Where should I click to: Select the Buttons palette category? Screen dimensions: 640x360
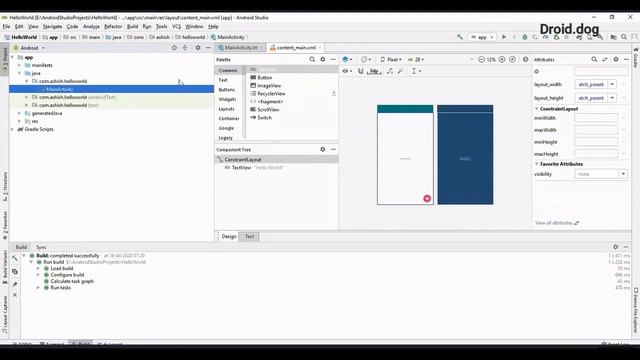[227, 89]
